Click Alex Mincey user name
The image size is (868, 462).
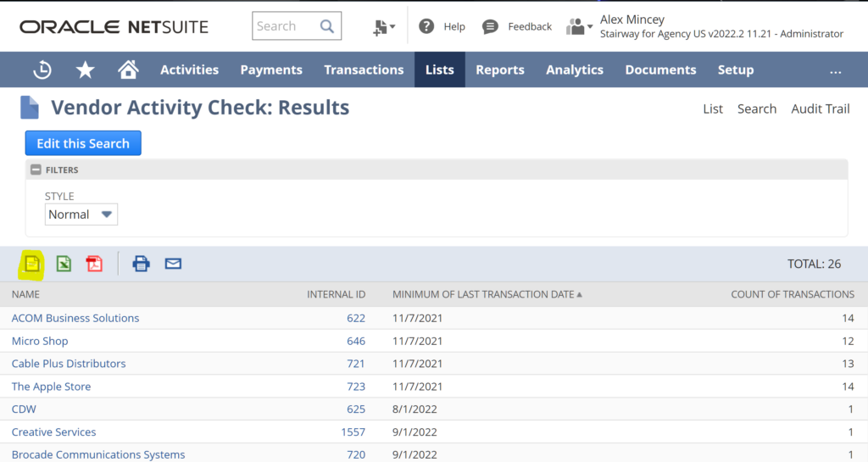(632, 19)
